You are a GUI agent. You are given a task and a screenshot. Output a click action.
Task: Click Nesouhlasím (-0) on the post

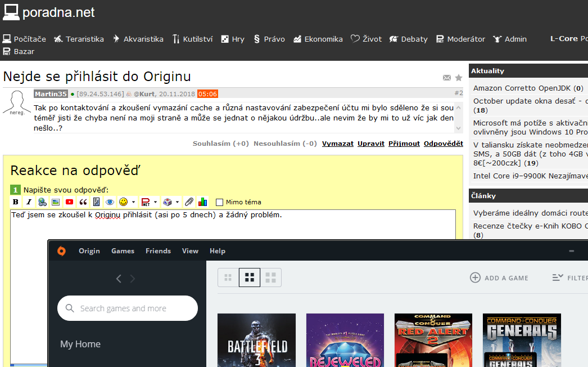(285, 144)
